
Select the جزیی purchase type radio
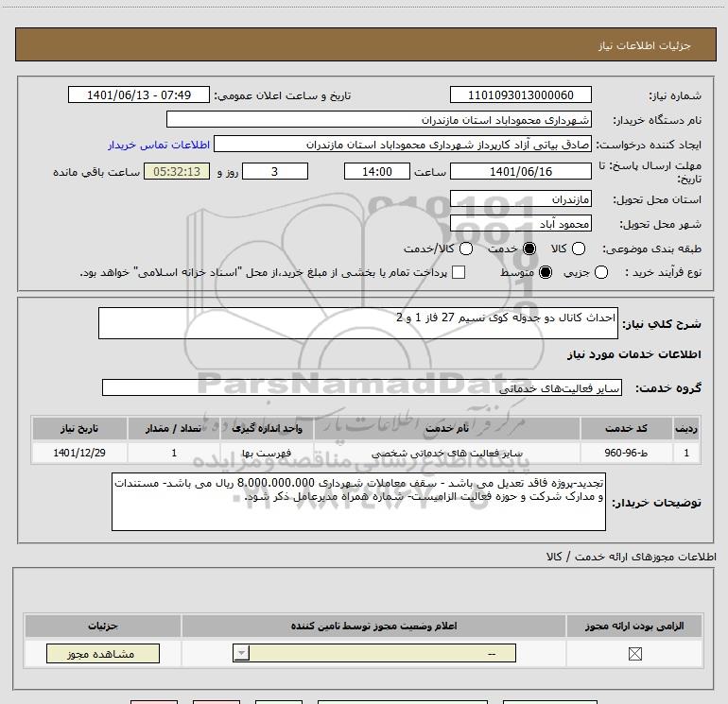pos(601,272)
